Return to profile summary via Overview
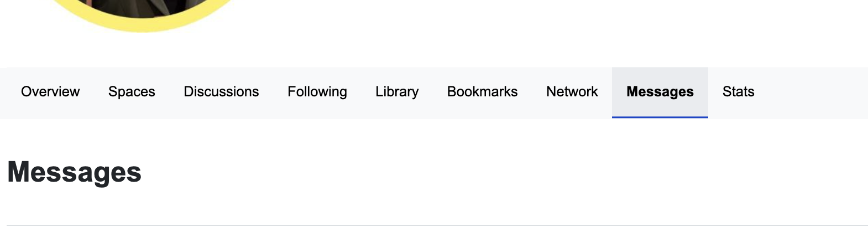The height and width of the screenshot is (237, 868). [x=50, y=92]
